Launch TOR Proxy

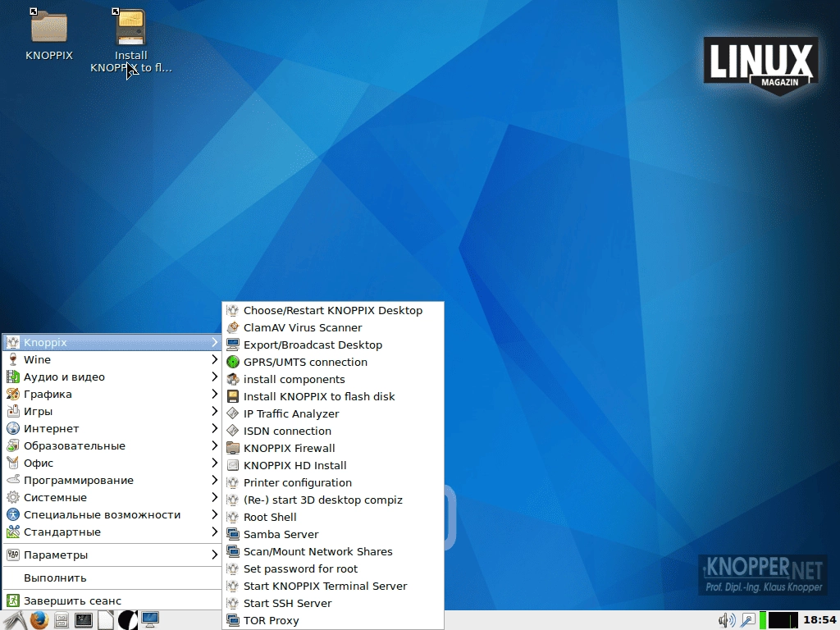[333, 620]
